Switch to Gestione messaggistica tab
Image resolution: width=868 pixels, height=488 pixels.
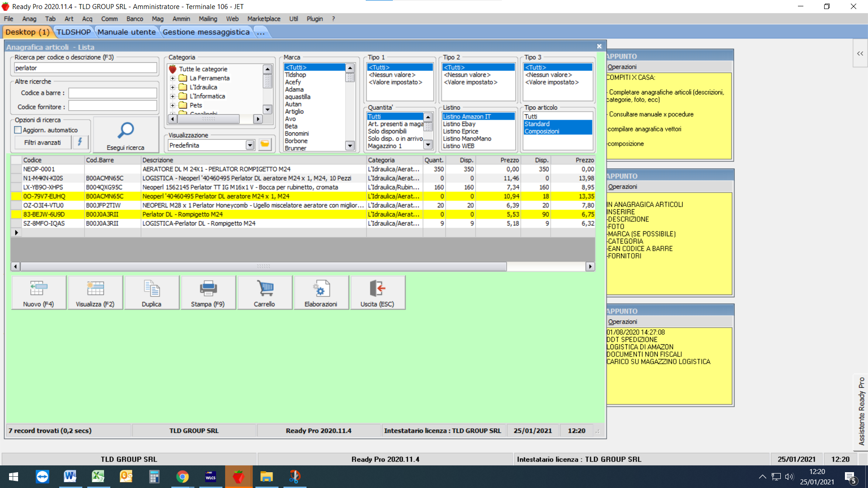[206, 32]
